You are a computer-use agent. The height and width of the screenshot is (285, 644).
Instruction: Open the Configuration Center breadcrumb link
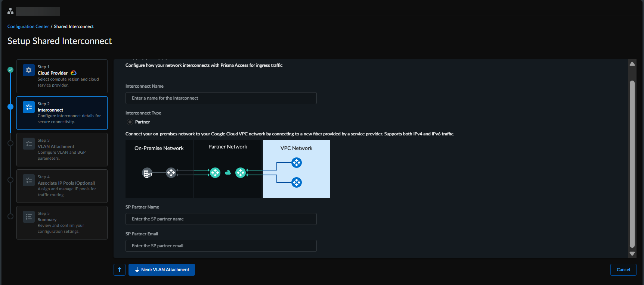tap(28, 26)
